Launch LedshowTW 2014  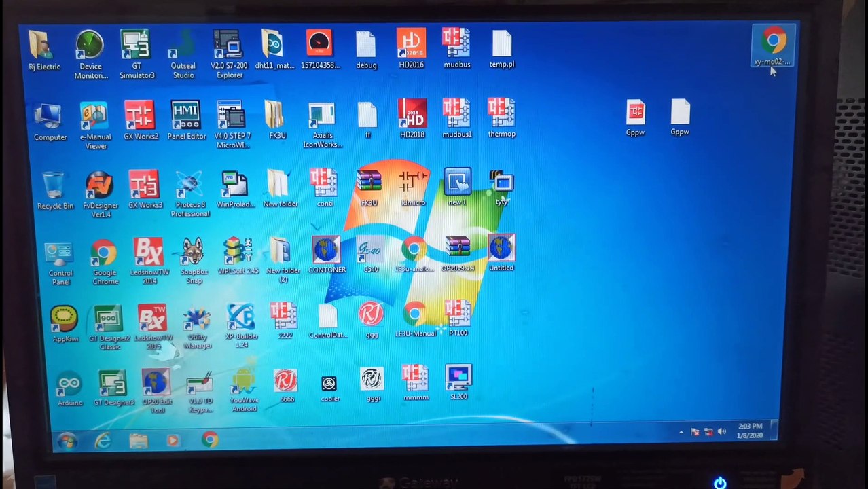coord(149,261)
